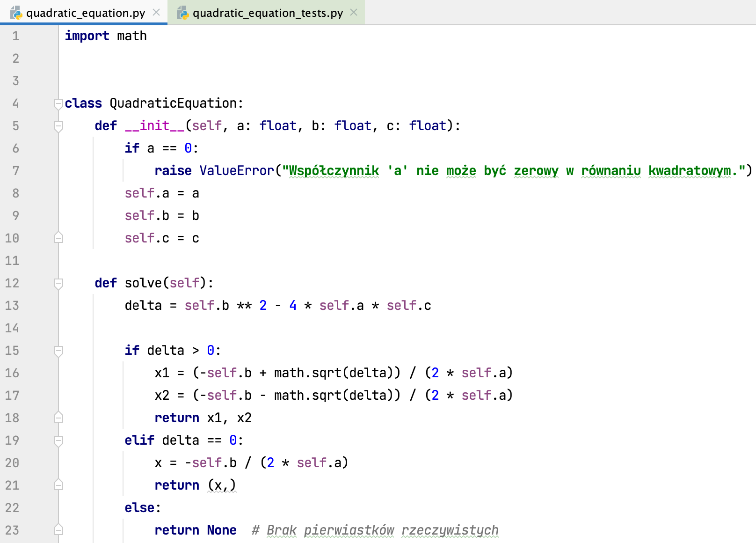Click fold end marker at line 18
Screen dimensions: 756x543
pos(58,418)
